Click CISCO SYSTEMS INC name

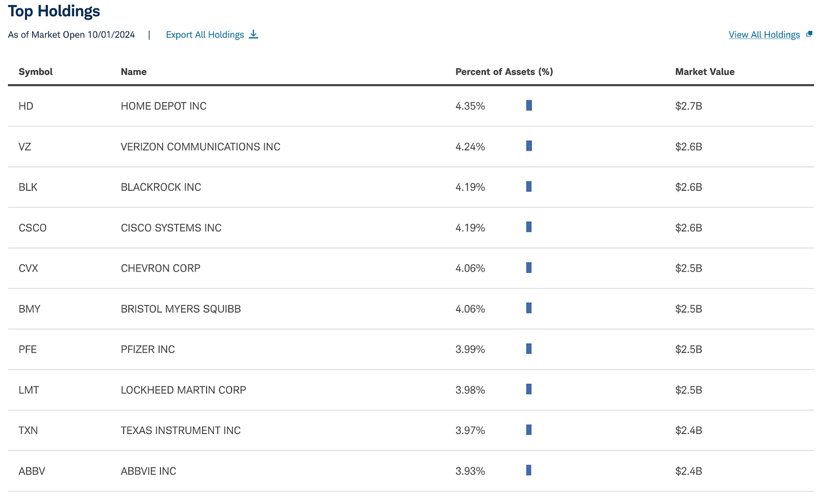pos(171,228)
